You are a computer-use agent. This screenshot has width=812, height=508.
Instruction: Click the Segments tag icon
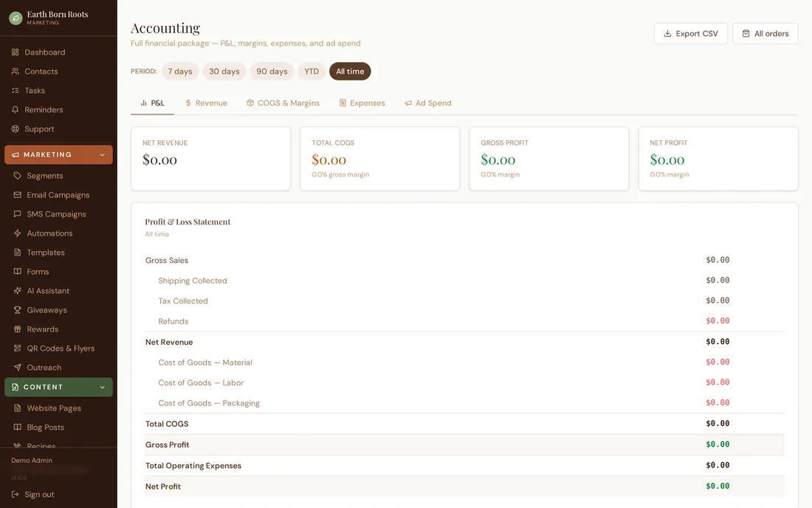tap(17, 176)
